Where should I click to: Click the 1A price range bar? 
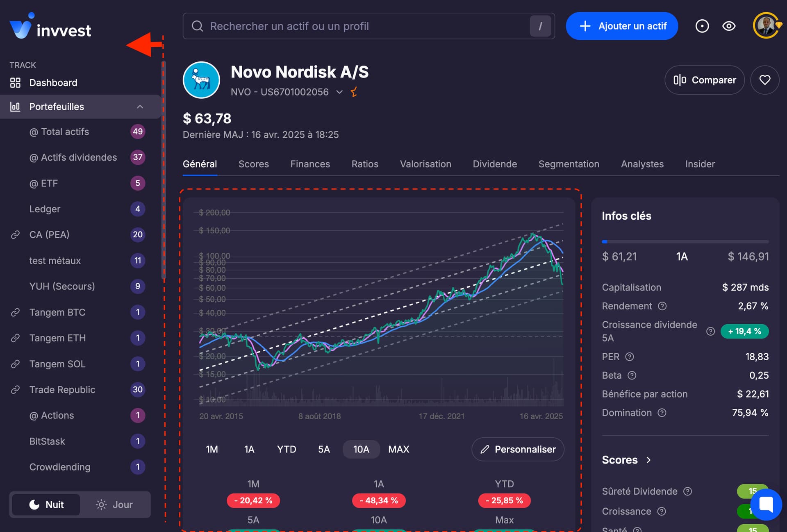tap(685, 242)
